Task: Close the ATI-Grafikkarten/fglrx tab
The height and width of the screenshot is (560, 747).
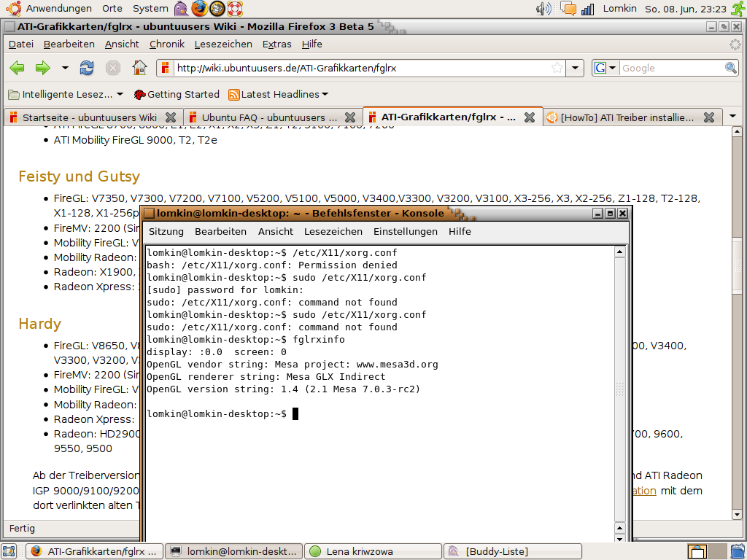Action: (530, 117)
